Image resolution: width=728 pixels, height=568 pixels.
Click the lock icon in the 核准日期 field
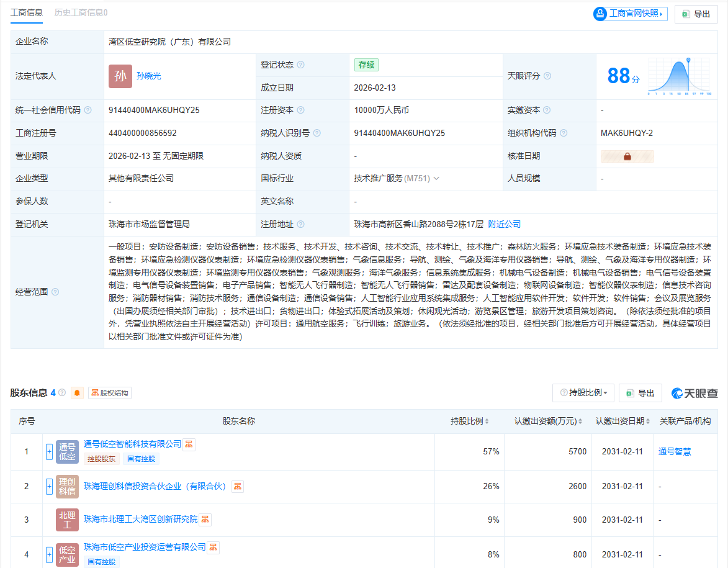(627, 156)
